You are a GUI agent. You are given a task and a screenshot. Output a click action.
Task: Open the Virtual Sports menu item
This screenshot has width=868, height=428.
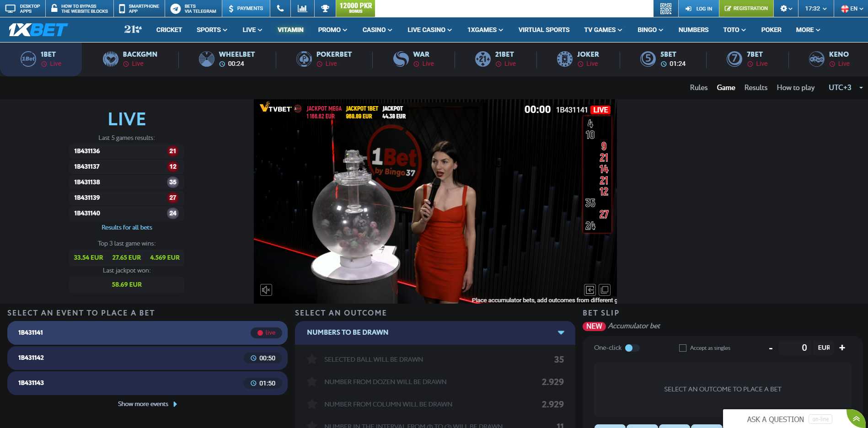point(544,30)
